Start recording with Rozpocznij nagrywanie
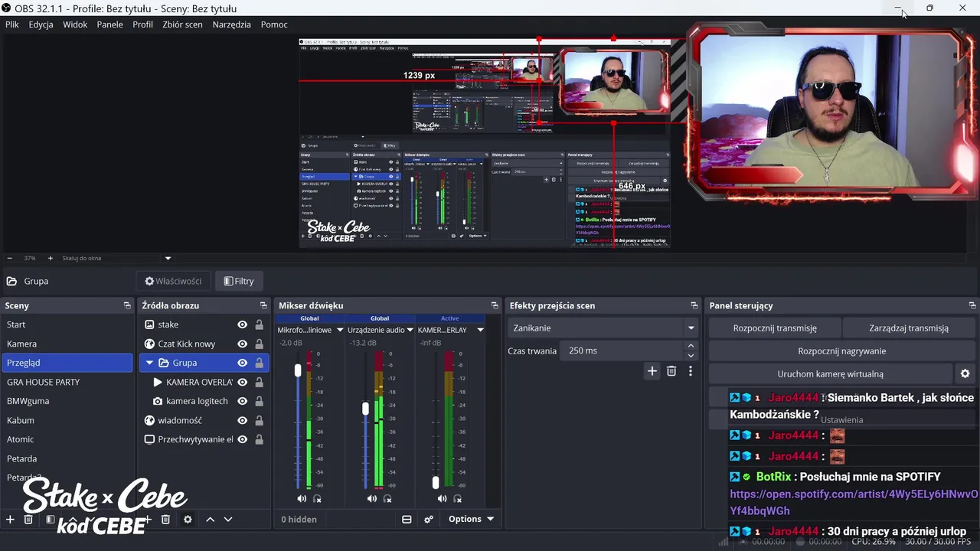Screen dimensions: 980x551 click(841, 351)
